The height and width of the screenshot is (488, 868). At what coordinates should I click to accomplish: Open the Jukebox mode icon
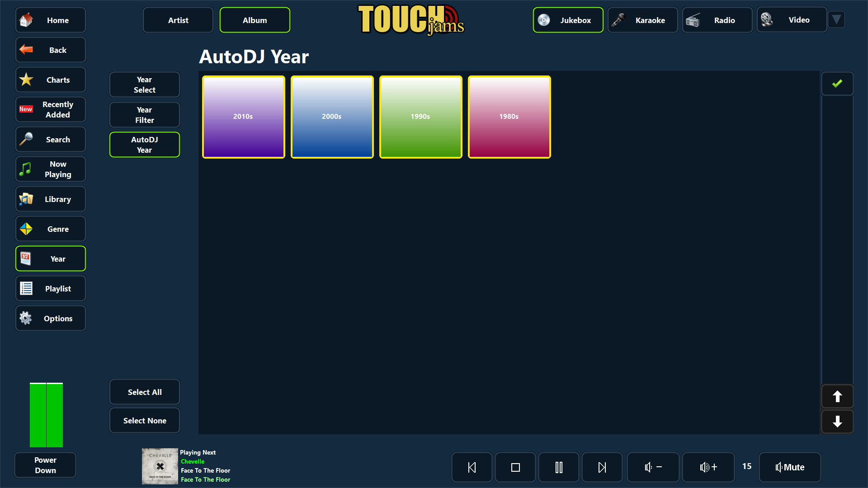tap(544, 20)
